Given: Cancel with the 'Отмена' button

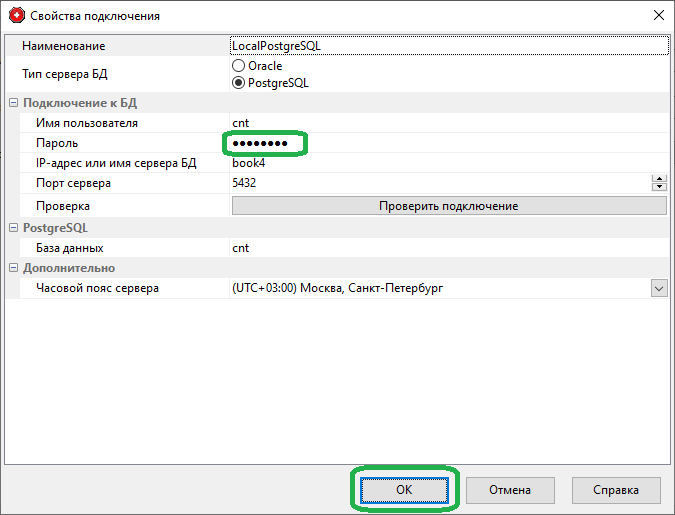Looking at the screenshot, I should [510, 490].
